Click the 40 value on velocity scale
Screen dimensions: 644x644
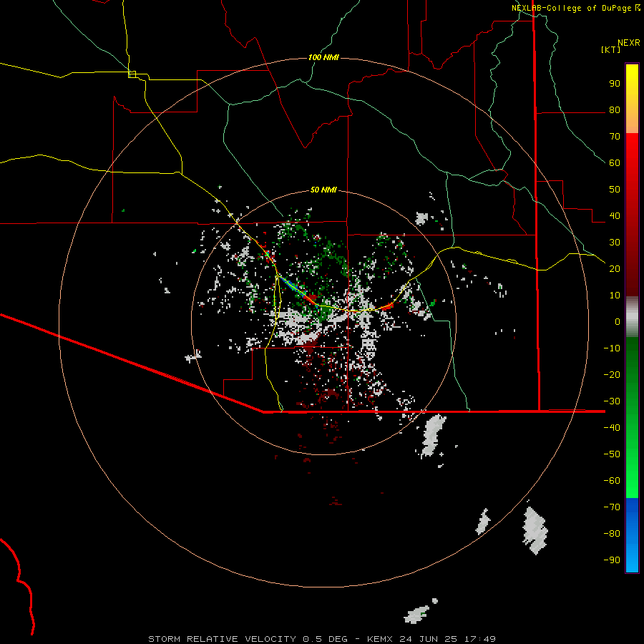tap(615, 216)
